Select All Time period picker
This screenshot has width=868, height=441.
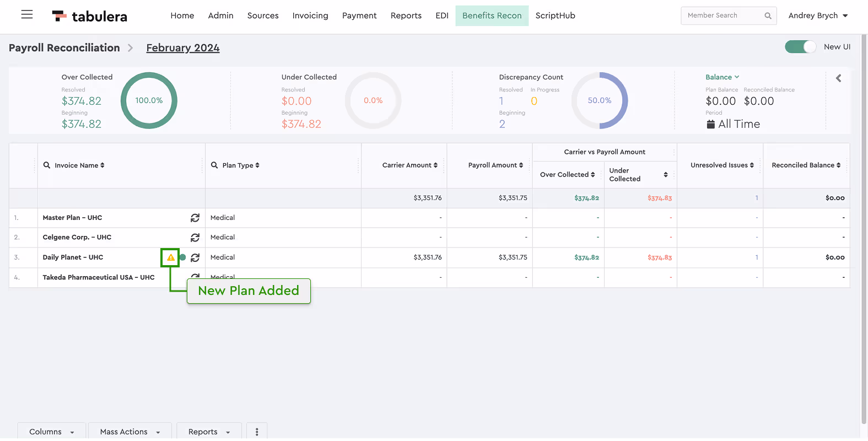(733, 124)
